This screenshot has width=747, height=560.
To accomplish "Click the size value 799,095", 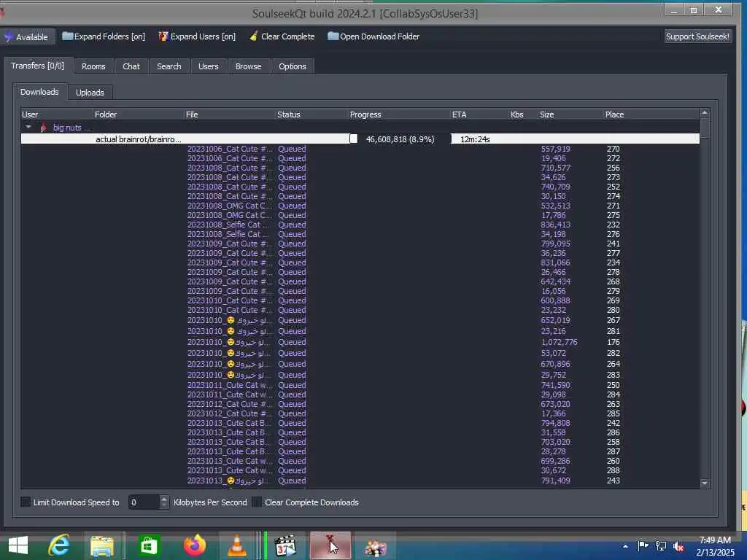I will tap(555, 244).
